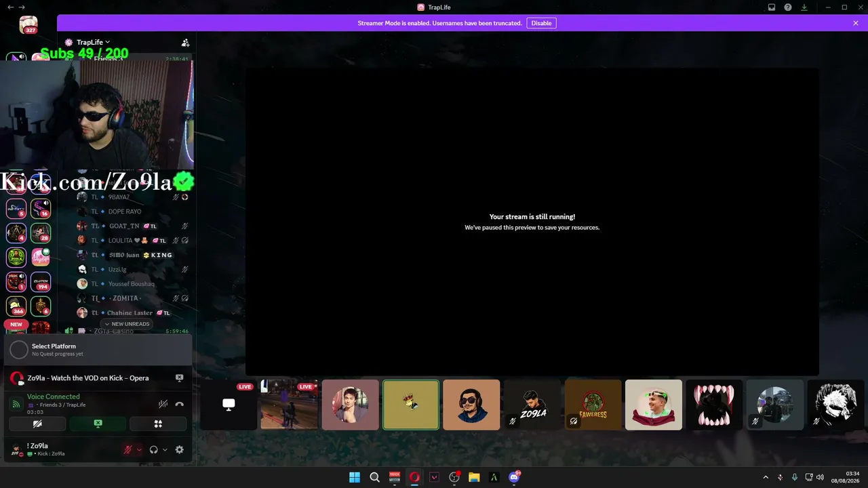
Task: Select the ZO9LA participant tile
Action: point(532,405)
